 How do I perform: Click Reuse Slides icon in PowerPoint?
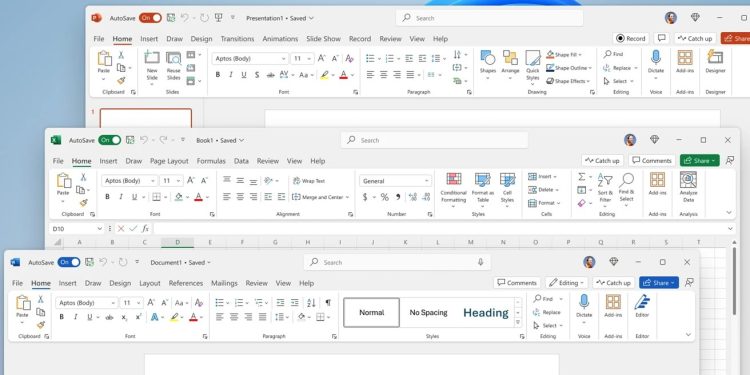pos(174,58)
